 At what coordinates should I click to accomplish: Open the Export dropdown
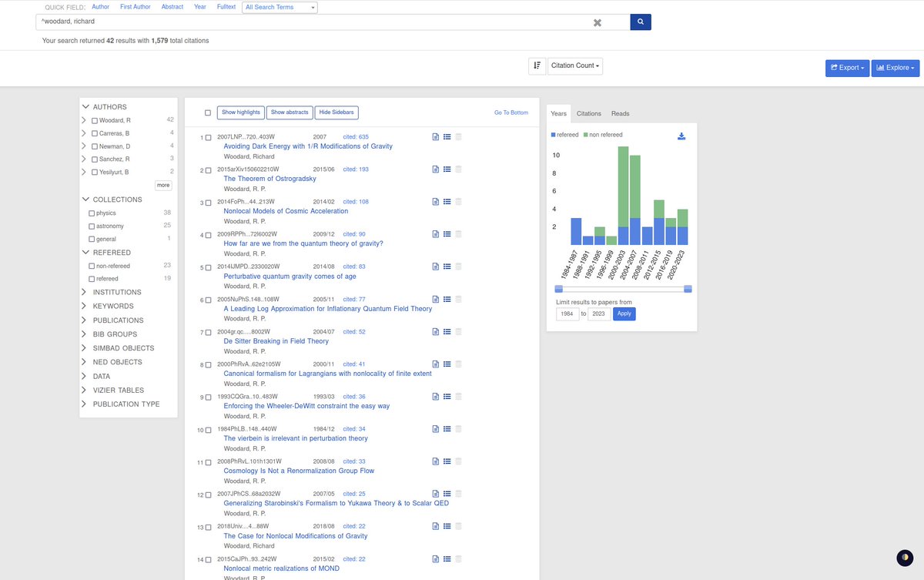pos(847,68)
